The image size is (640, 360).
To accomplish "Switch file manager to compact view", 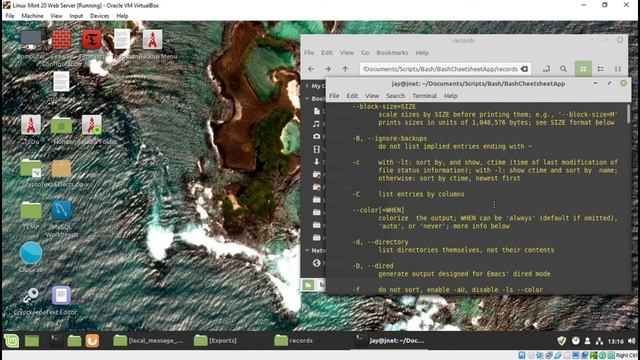I will tap(618, 69).
